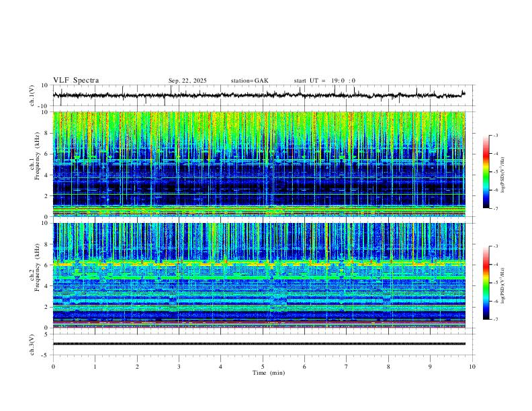
Task: Select the date text "Sep. 22, 2025"
Action: (187, 81)
